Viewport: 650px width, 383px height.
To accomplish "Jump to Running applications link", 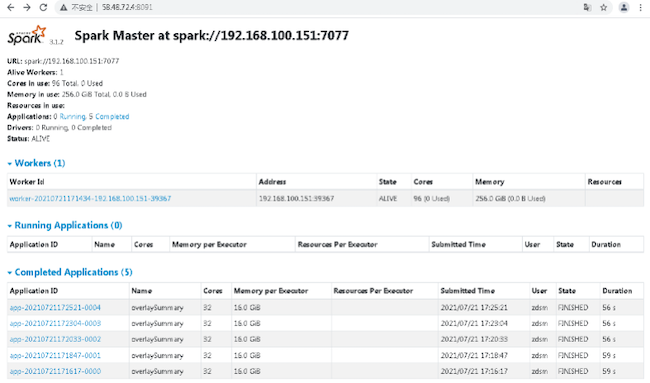I will point(73,116).
